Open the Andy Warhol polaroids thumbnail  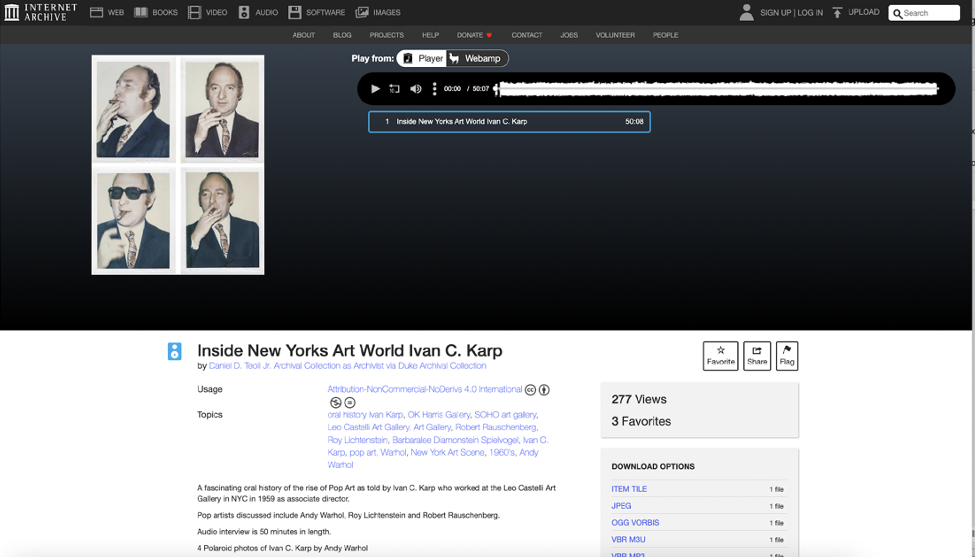178,164
